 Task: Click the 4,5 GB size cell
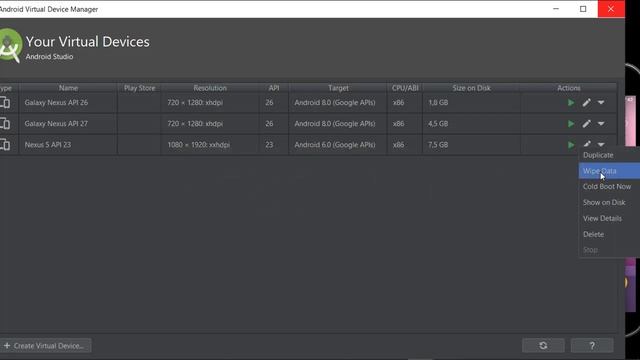pos(471,124)
